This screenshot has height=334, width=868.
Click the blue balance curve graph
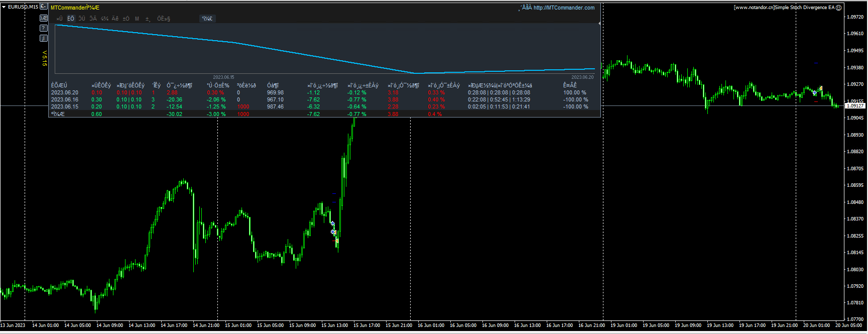[x=325, y=49]
